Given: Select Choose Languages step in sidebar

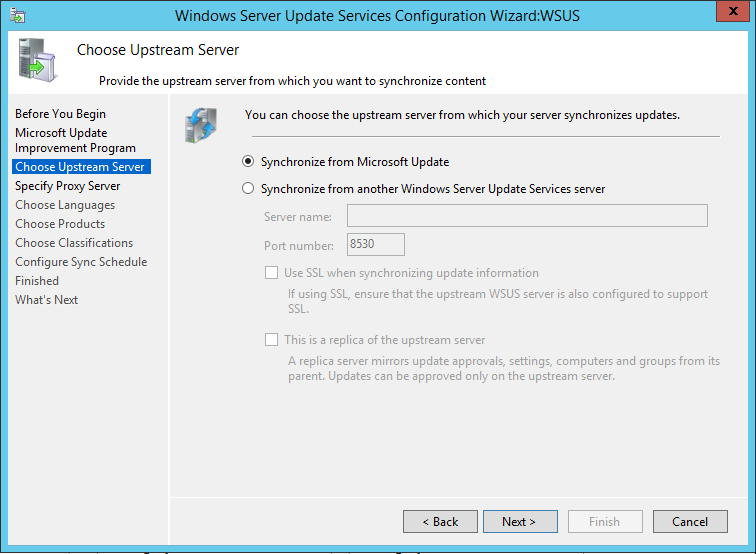Looking at the screenshot, I should coord(65,205).
